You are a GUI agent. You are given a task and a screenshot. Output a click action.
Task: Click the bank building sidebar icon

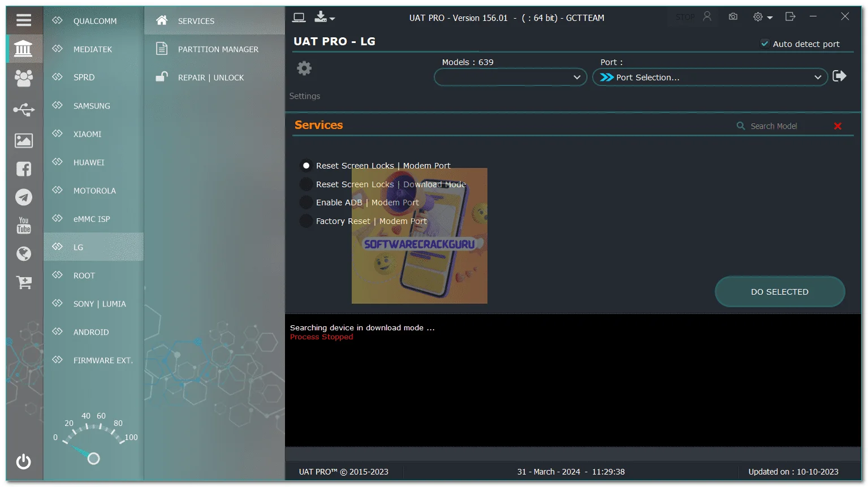[23, 49]
